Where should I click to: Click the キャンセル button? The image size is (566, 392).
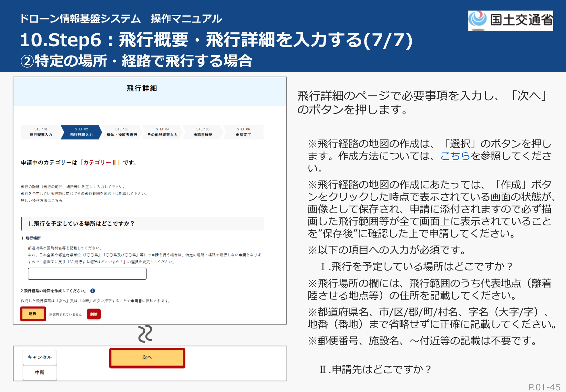click(40, 357)
